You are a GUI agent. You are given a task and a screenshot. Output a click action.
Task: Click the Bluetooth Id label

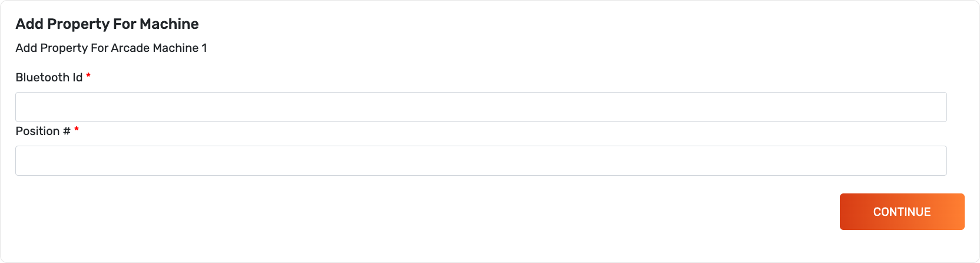tap(49, 77)
